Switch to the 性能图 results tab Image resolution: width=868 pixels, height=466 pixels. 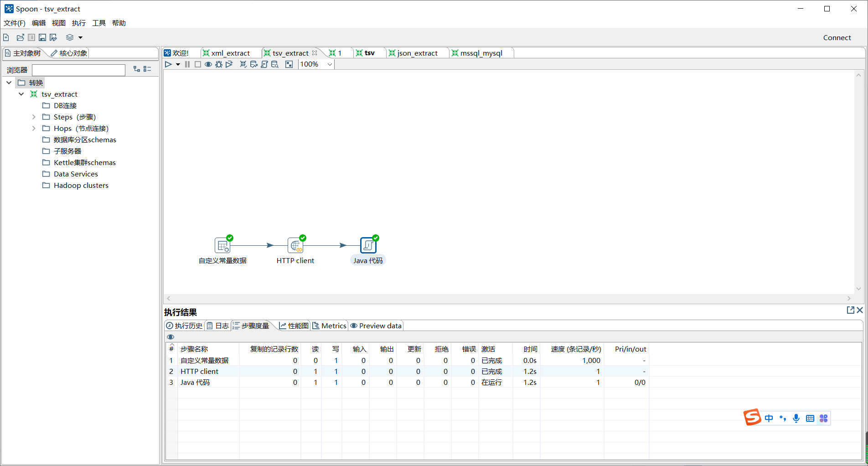294,326
